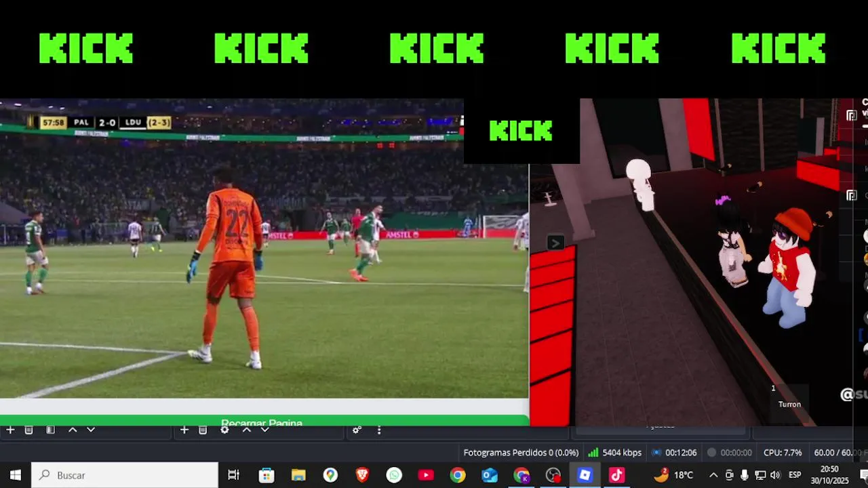Open network settings tray icon

[760, 475]
